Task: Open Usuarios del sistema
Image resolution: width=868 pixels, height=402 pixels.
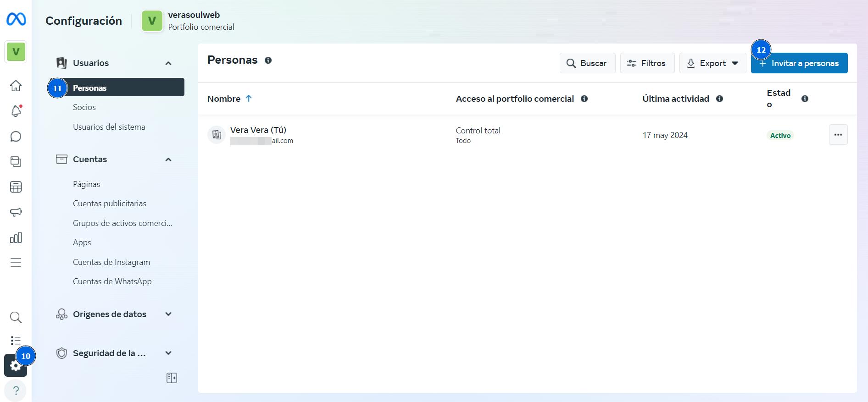Action: [x=109, y=127]
